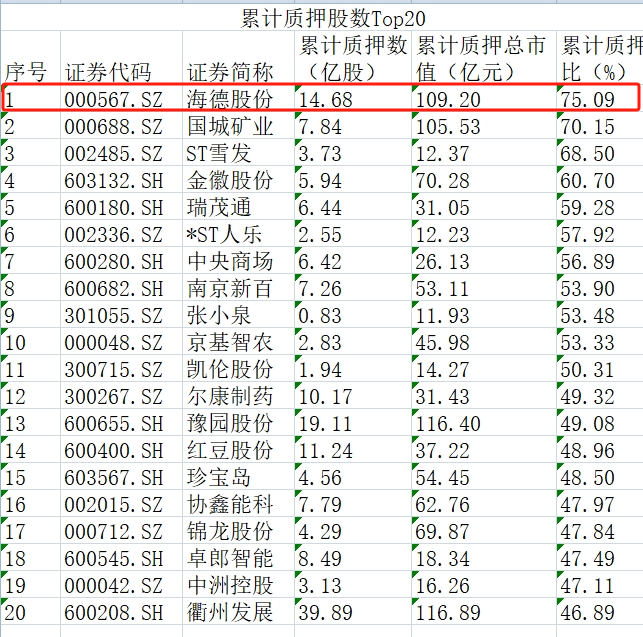643x637 pixels.
Task: Select the 协鑫能科 cell
Action: coord(238,504)
